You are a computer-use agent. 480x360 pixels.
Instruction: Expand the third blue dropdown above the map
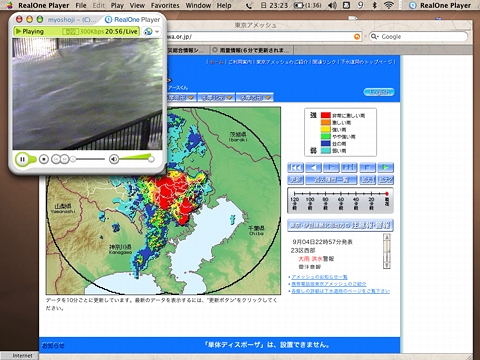tap(255, 97)
